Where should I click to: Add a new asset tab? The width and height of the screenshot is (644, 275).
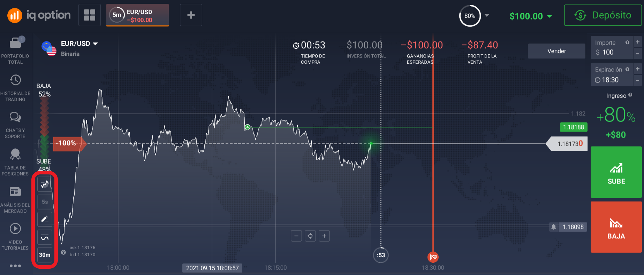(191, 15)
